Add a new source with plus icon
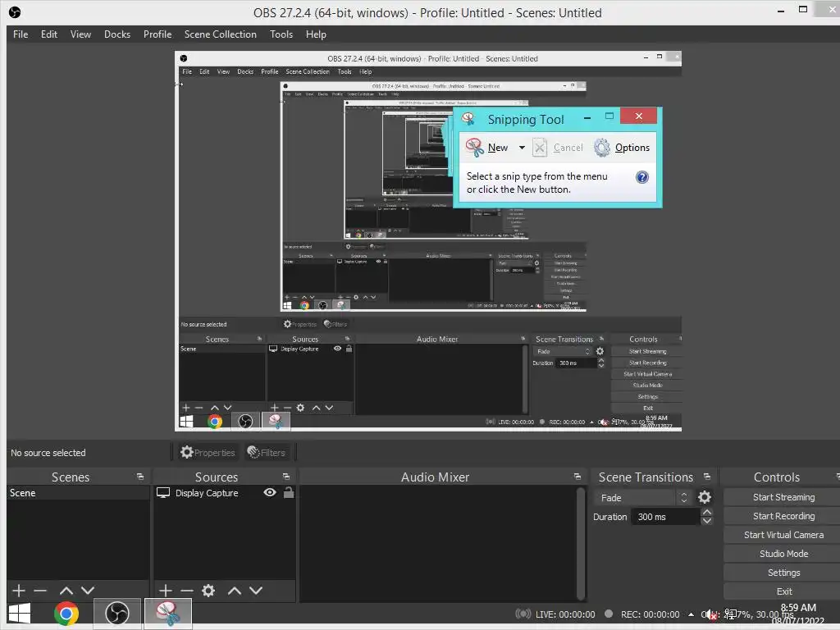The image size is (840, 630). pyautogui.click(x=166, y=591)
